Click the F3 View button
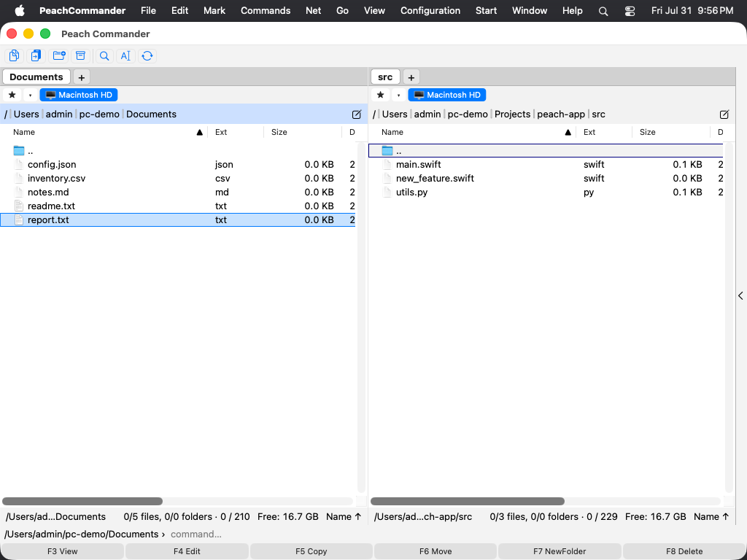This screenshot has height=560, width=747. 63,551
